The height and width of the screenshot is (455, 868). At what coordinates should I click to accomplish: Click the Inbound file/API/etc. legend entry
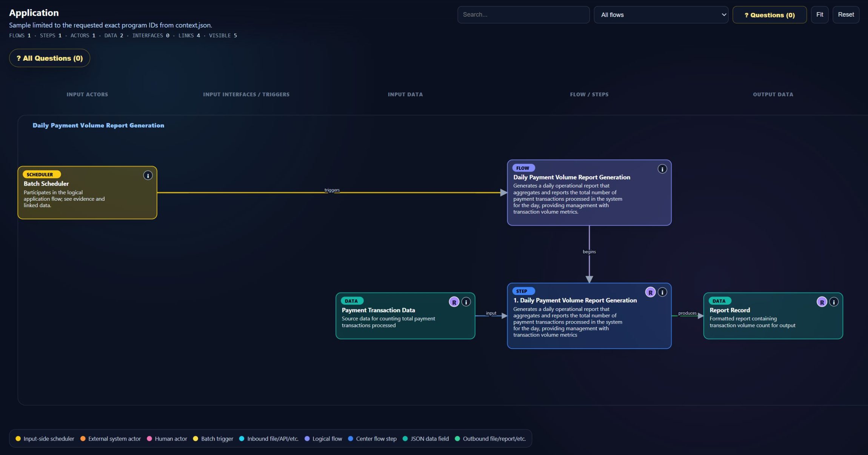coord(269,439)
